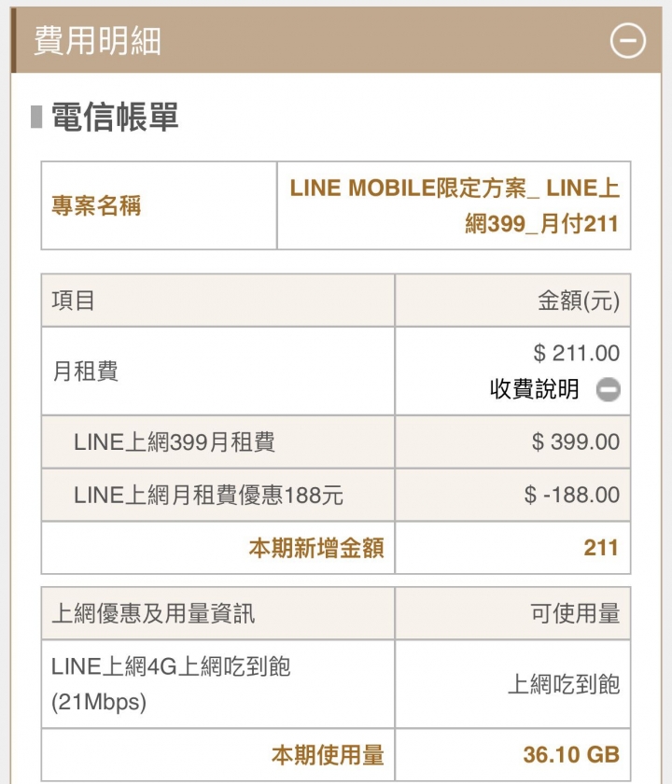Select the LINE上網399月租費 row
This screenshot has width=672, height=784.
click(335, 442)
